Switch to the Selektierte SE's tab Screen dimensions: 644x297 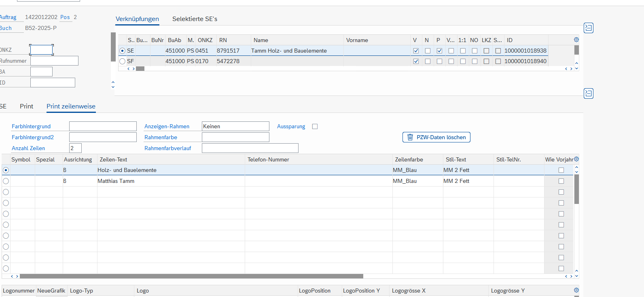click(195, 19)
